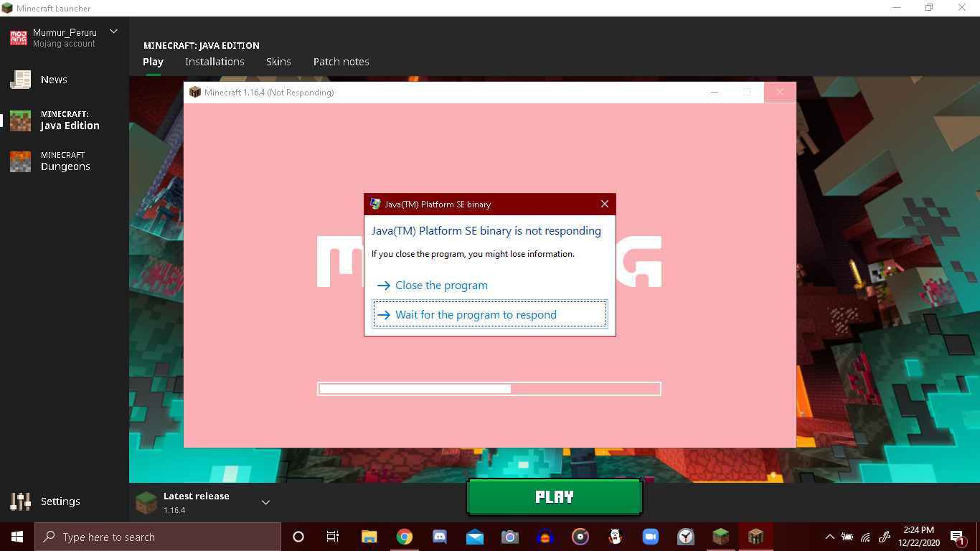Open Cortana circle on the taskbar
Viewport: 980px width, 551px height.
(298, 537)
